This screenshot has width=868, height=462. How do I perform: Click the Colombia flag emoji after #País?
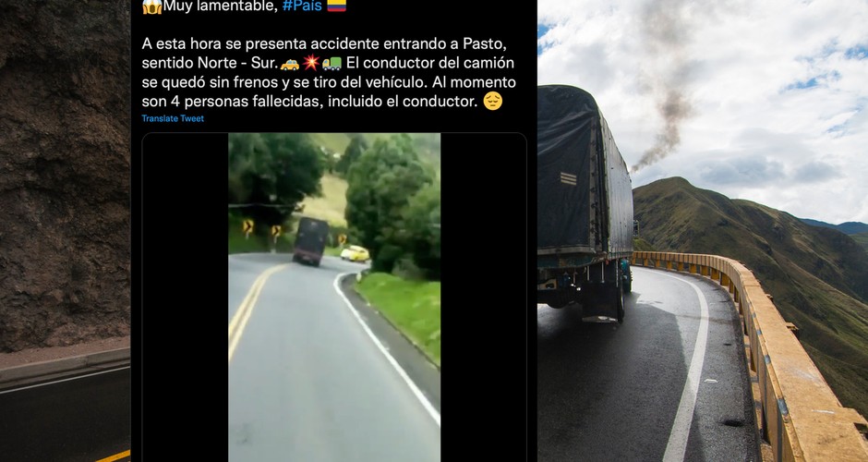point(336,6)
